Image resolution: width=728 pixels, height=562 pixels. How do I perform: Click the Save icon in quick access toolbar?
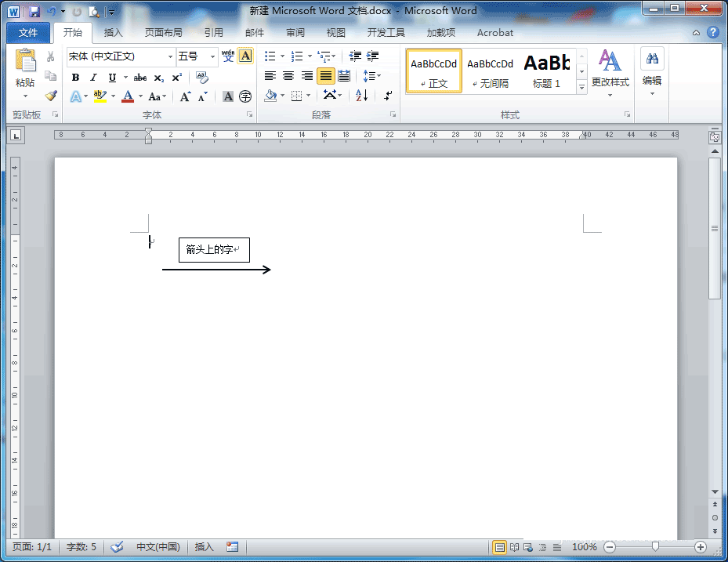click(x=34, y=12)
